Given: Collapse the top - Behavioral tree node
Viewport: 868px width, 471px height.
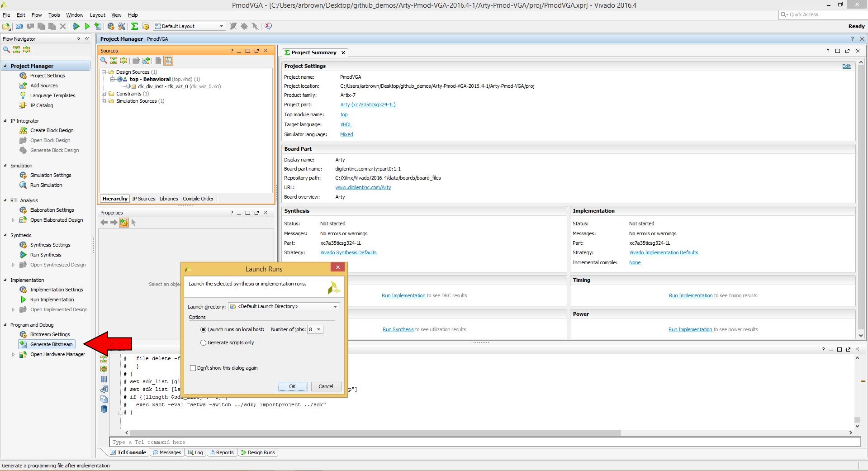Looking at the screenshot, I should click(x=113, y=79).
